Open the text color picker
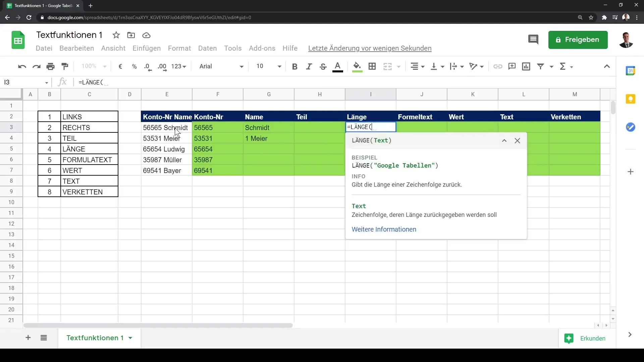Viewport: 644px width, 362px height. coord(338,67)
